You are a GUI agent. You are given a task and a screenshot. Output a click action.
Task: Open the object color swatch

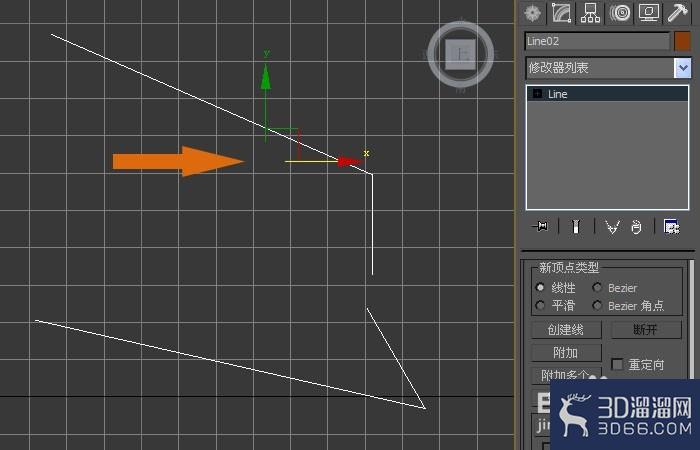683,42
